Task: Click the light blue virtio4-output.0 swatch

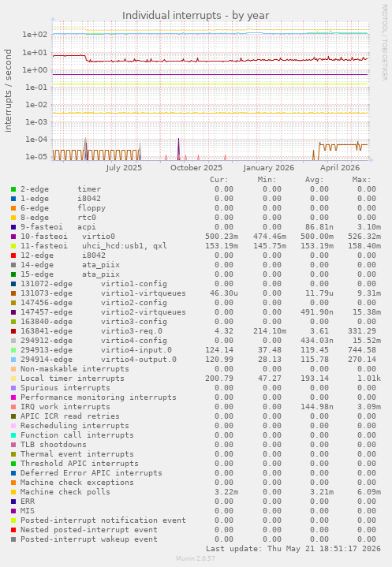Action: (13, 360)
